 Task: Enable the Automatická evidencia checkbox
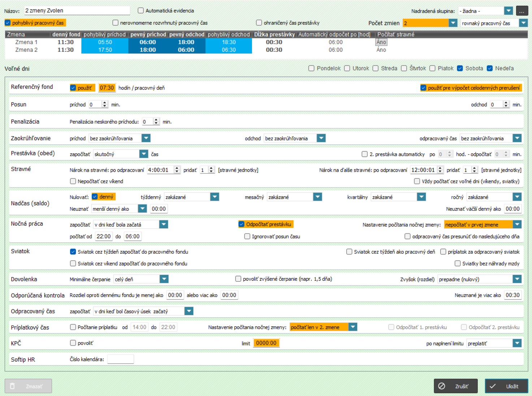pyautogui.click(x=141, y=11)
